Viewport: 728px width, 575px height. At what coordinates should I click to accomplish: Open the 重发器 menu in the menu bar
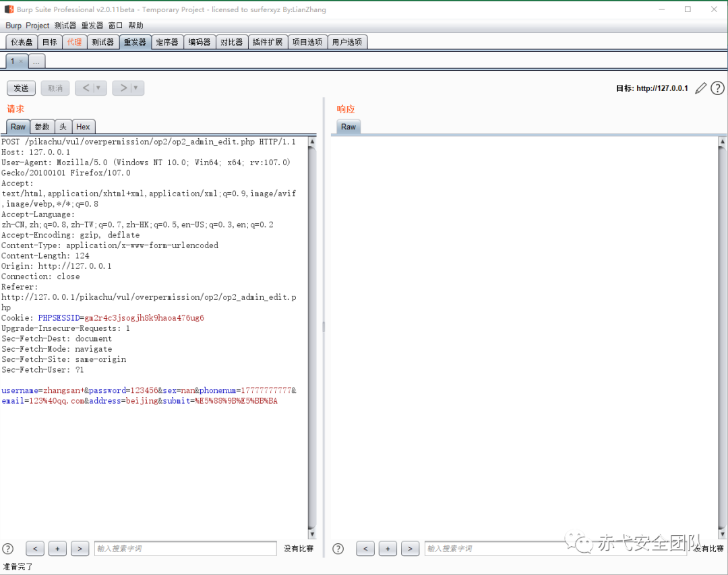tap(92, 26)
